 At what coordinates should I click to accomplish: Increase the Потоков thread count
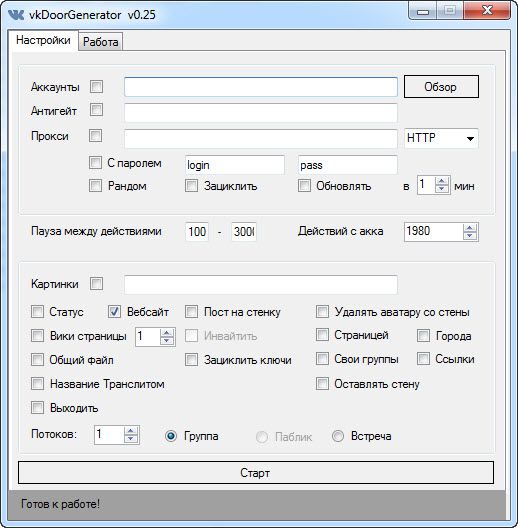point(130,431)
